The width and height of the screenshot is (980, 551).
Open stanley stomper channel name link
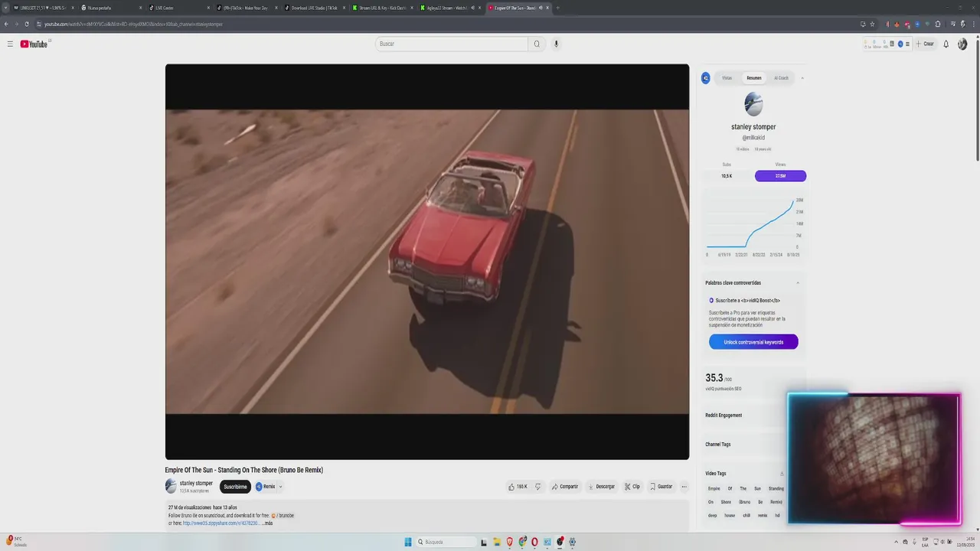click(196, 483)
